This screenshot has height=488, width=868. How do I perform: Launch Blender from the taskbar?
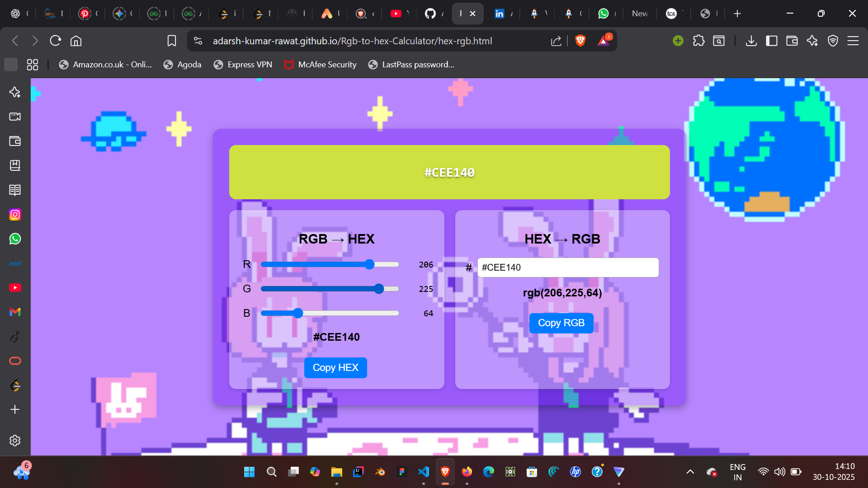click(x=380, y=472)
